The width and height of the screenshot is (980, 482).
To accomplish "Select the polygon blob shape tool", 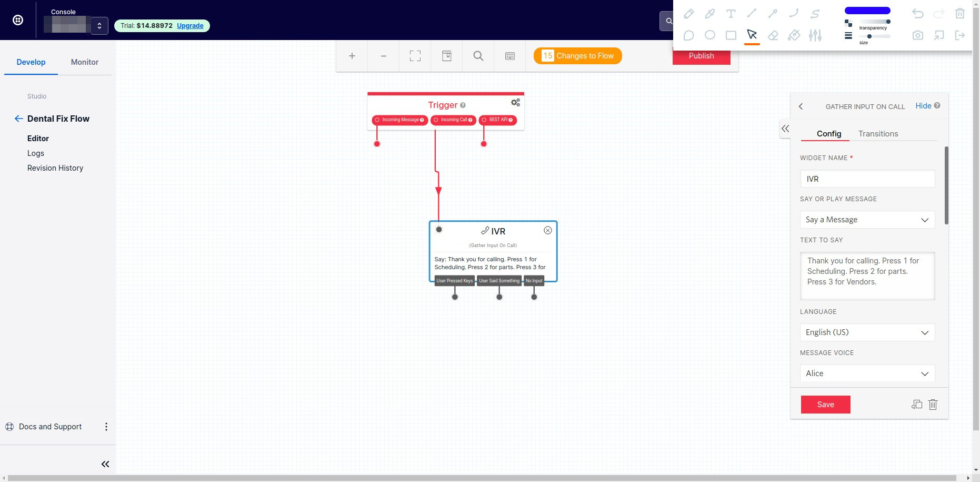I will coord(688,35).
